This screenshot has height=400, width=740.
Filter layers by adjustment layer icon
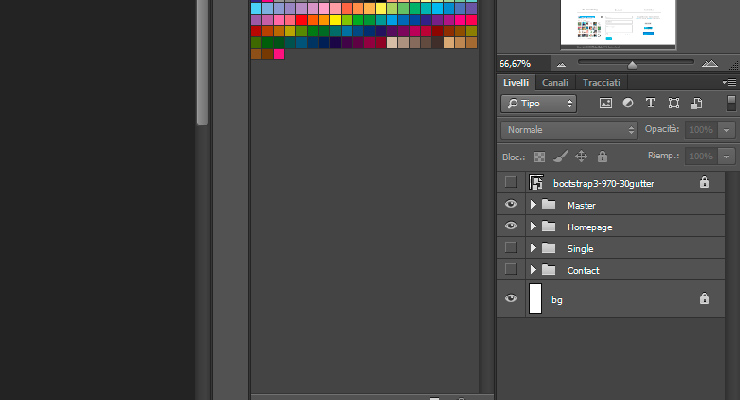coord(628,103)
